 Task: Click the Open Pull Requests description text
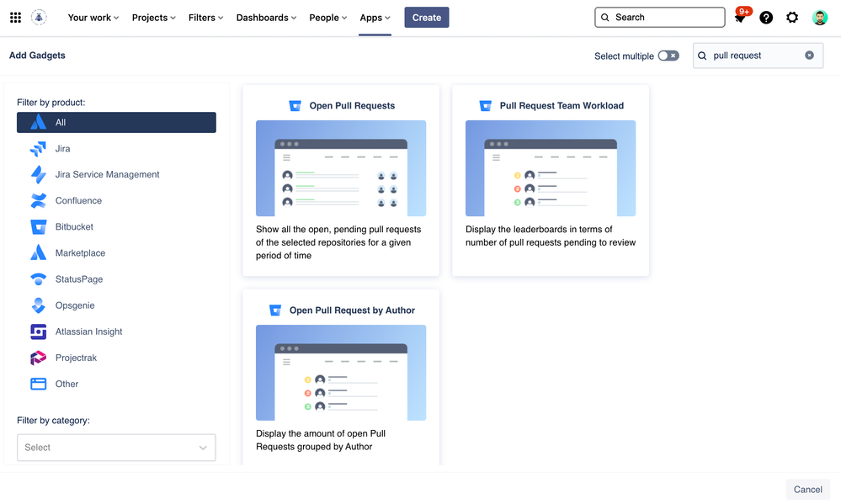338,242
